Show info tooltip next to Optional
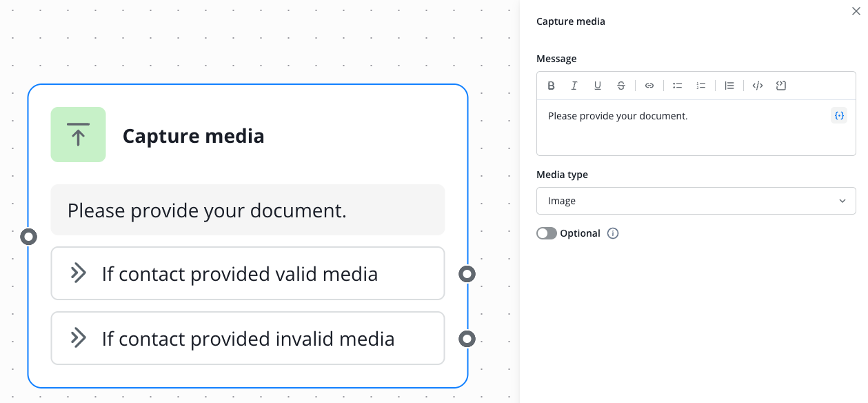The height and width of the screenshot is (403, 868). [x=613, y=233]
